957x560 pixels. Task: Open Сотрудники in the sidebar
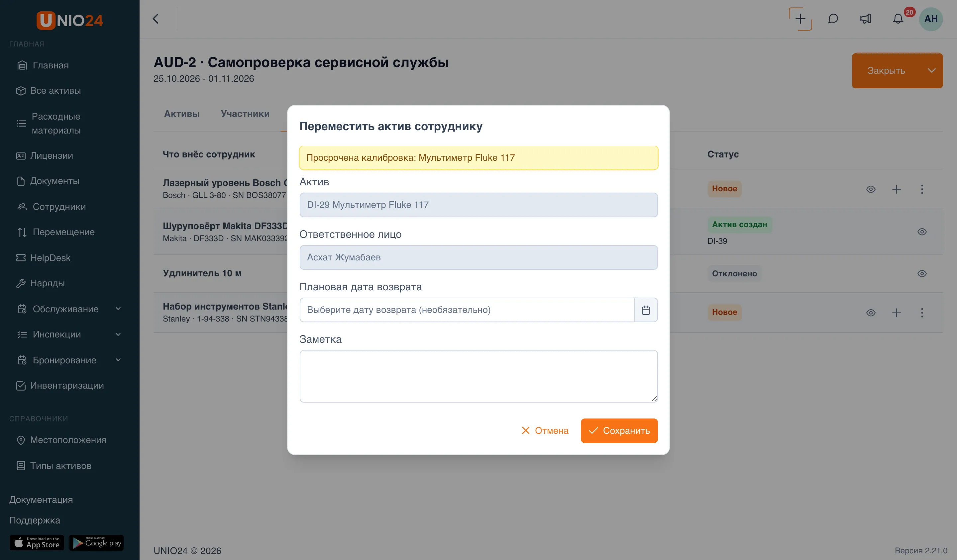tap(51, 207)
